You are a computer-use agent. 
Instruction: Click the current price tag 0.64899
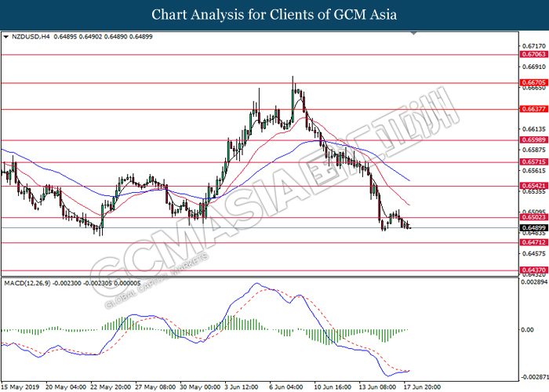point(533,228)
